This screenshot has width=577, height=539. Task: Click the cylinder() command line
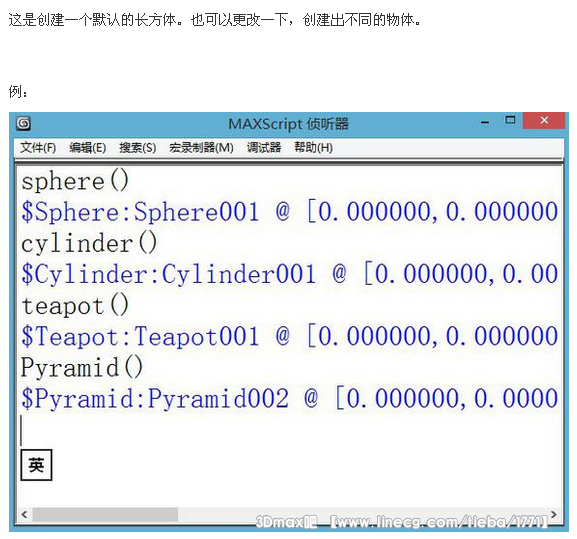[x=89, y=244]
